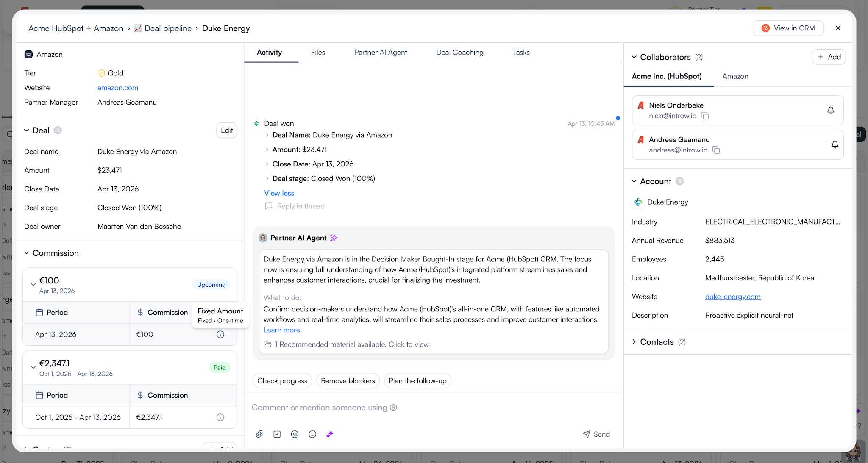Click Reply in thread
868x463 pixels.
point(301,206)
